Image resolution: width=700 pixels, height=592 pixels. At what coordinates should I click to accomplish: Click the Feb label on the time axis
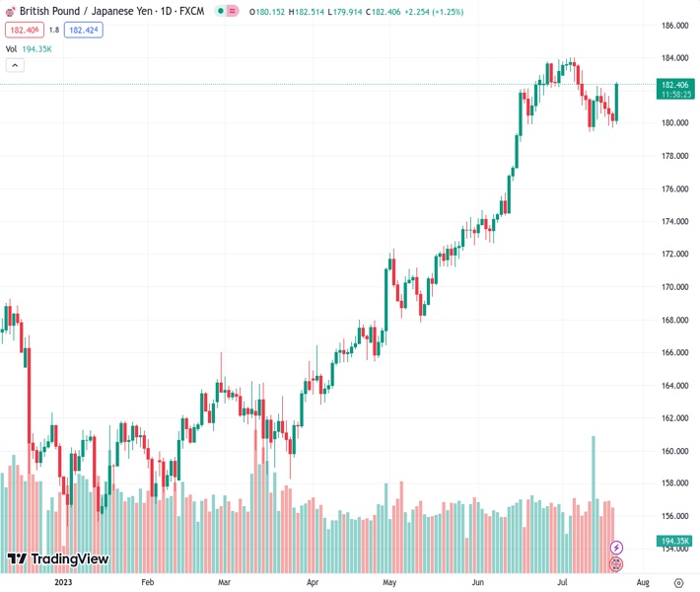click(x=148, y=582)
